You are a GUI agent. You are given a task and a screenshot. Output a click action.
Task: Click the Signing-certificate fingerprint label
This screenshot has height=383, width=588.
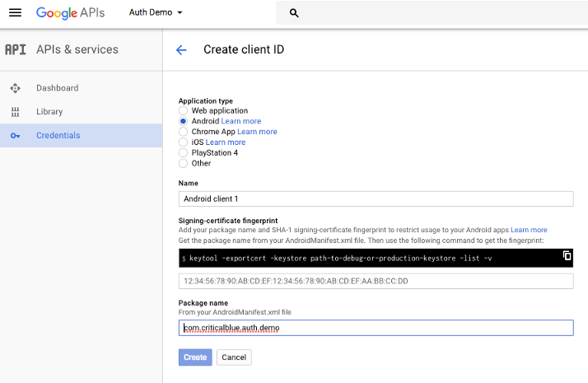pos(228,221)
